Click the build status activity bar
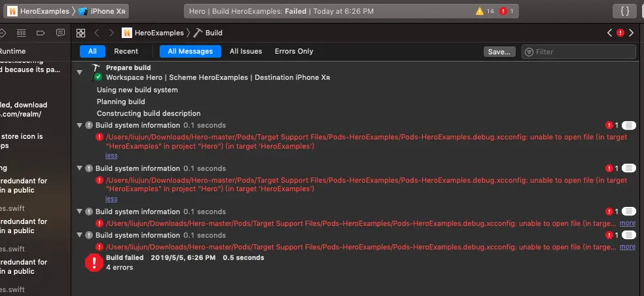Image resolution: width=644 pixels, height=296 pixels. coord(351,11)
